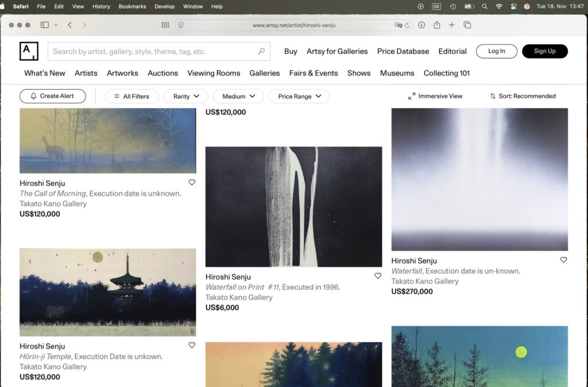The height and width of the screenshot is (387, 588).
Task: Click the magnifying glass search icon
Action: [261, 51]
